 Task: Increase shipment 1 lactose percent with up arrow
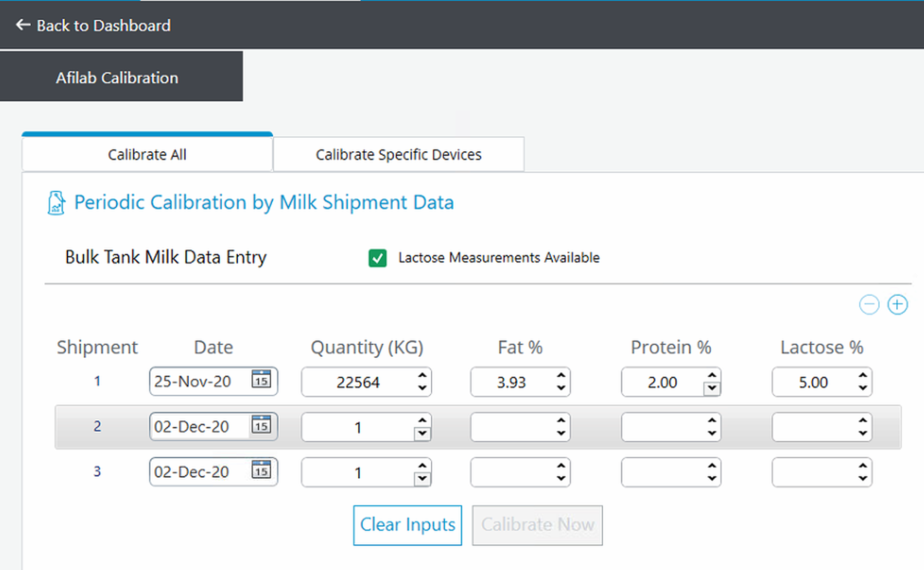tap(863, 375)
